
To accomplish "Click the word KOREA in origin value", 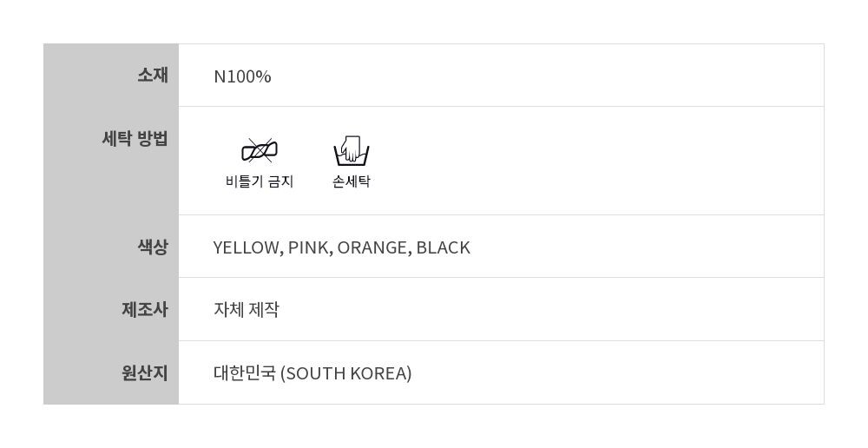I will click(x=380, y=373).
